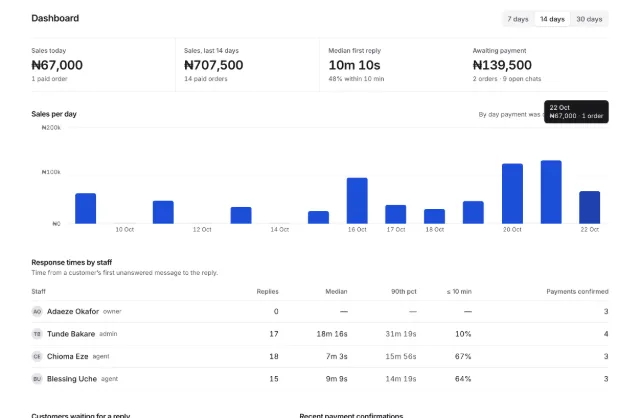Click the "1 paid order" caption

[x=49, y=79]
